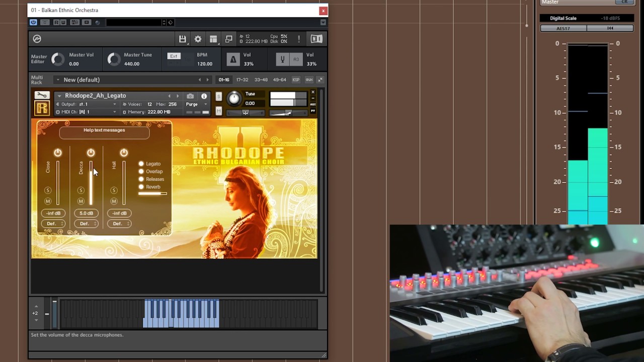Toggle the Releases option
The height and width of the screenshot is (362, 644).
141,179
